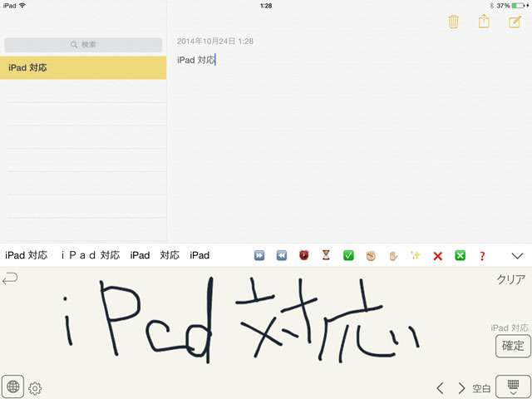Clear handwriting with クリア

click(x=511, y=279)
